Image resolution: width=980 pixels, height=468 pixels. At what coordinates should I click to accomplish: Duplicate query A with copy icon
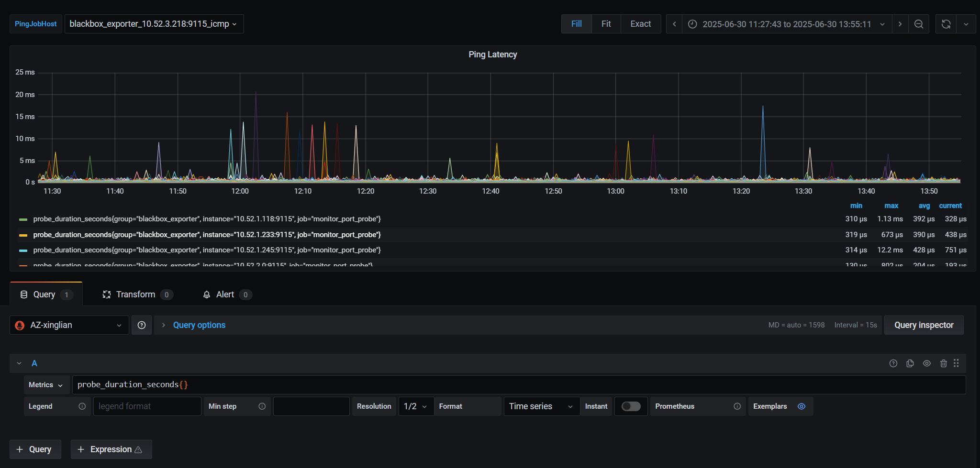click(x=910, y=363)
